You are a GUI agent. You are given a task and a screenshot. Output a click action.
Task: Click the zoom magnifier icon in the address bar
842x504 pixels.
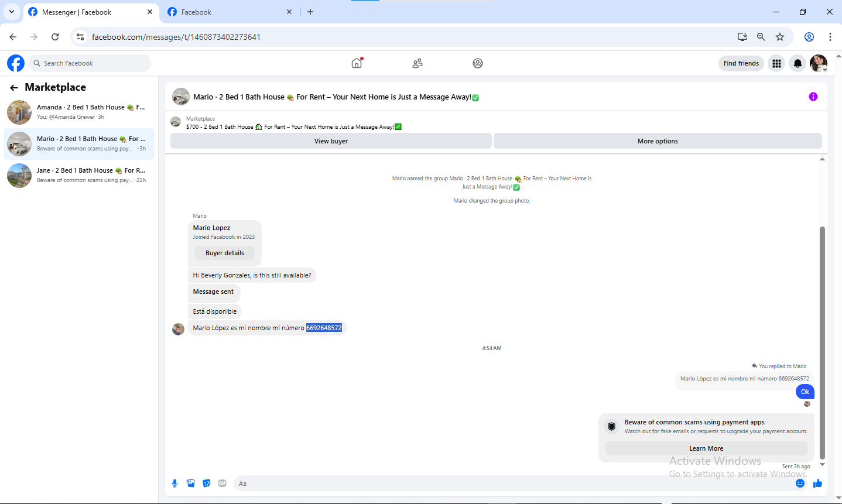click(761, 37)
